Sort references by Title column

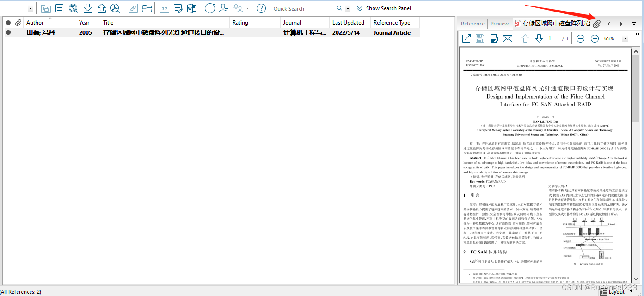tap(165, 23)
